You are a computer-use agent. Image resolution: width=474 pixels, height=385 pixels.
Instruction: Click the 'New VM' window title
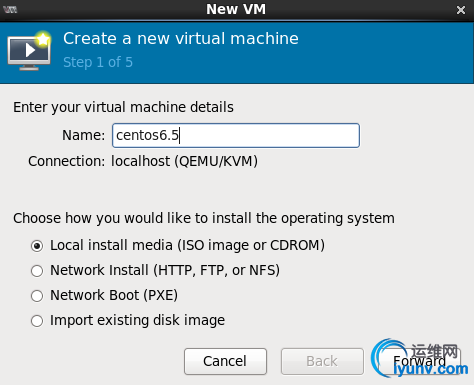pyautogui.click(x=236, y=9)
